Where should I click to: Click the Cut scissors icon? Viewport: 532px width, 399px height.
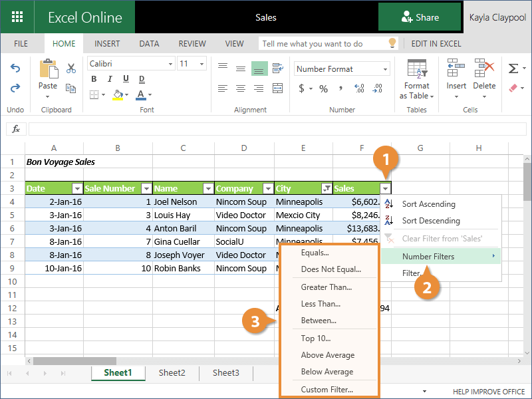(x=71, y=68)
